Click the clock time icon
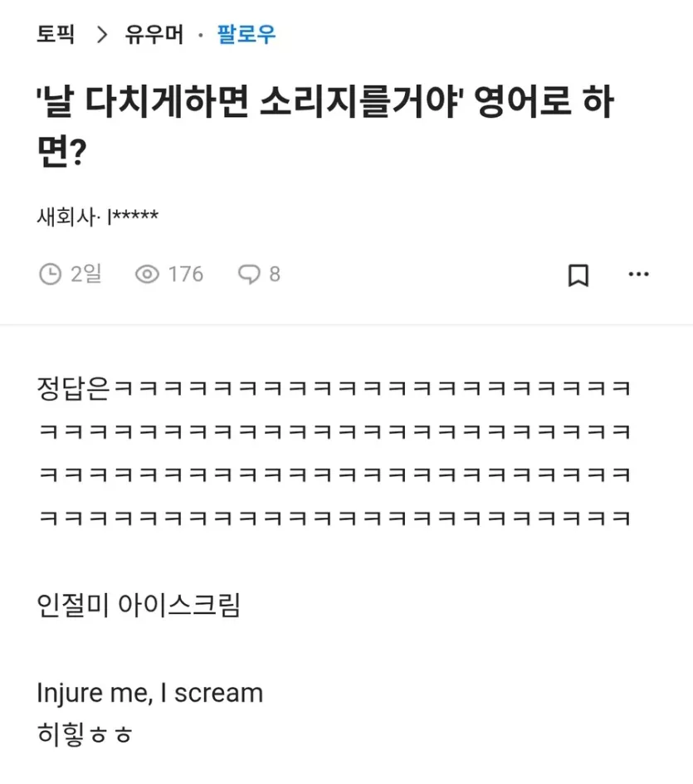This screenshot has width=693, height=784. click(51, 274)
